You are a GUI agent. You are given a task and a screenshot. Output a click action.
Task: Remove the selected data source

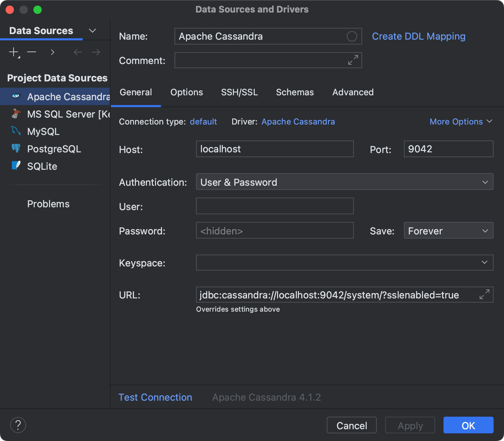pos(32,52)
